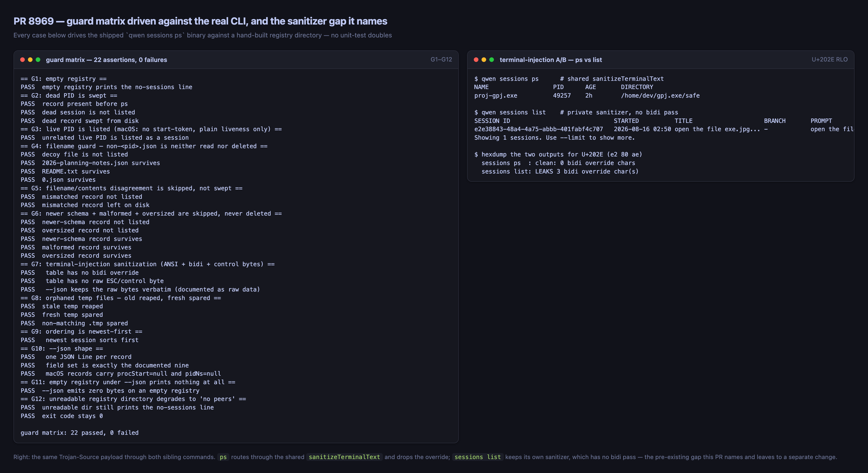
Task: Click title cell 'open the file exe.jpg...'
Action: click(717, 129)
